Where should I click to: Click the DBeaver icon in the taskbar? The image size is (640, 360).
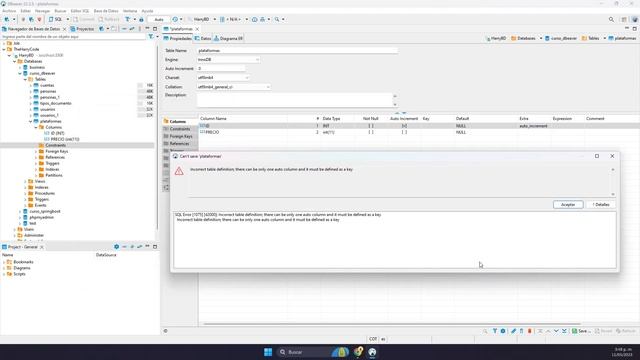[372, 352]
